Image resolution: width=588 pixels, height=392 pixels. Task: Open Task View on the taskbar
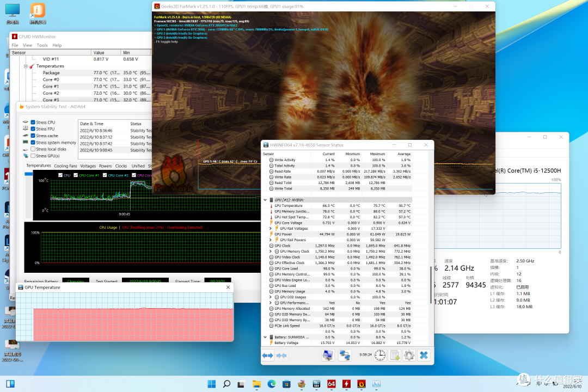pyautogui.click(x=242, y=384)
